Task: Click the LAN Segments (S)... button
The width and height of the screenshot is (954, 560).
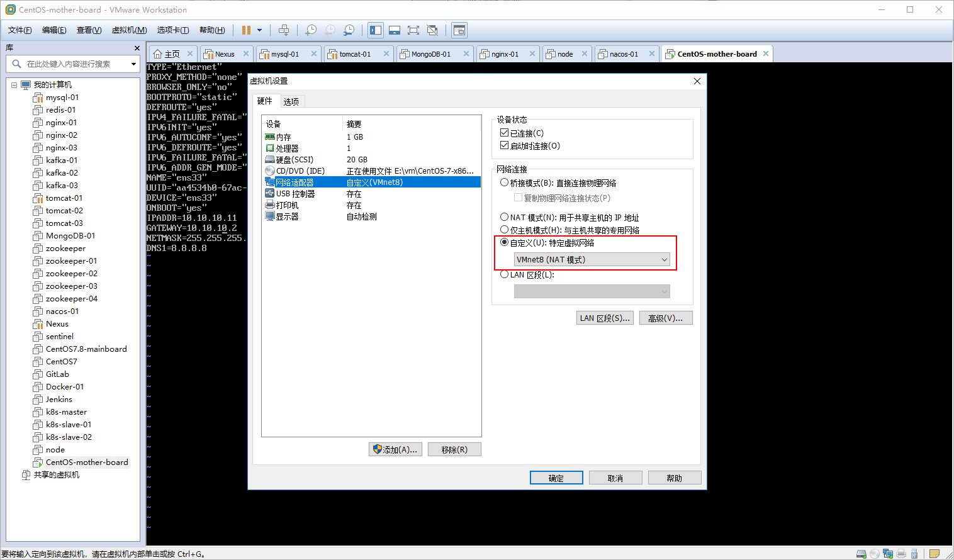Action: pyautogui.click(x=605, y=318)
